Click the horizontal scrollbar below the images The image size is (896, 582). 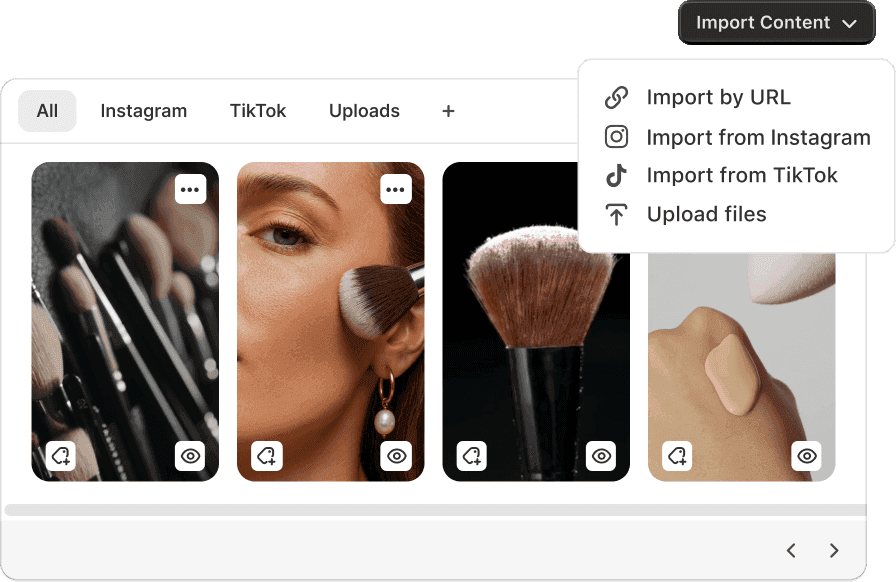click(x=434, y=510)
